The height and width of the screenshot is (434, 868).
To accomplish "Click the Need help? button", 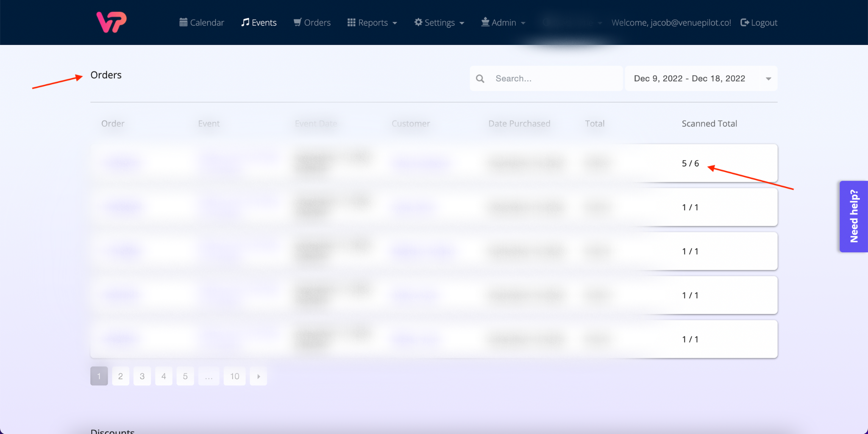I will point(853,217).
